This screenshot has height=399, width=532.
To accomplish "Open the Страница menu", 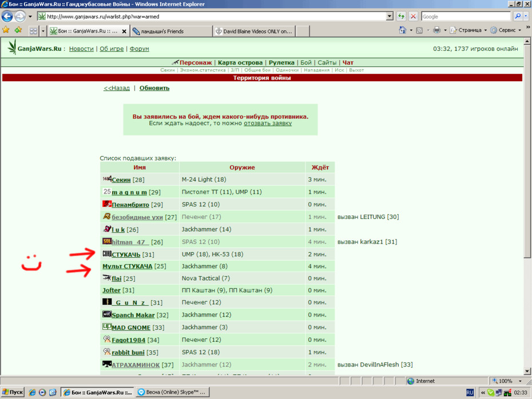I will coord(468,30).
